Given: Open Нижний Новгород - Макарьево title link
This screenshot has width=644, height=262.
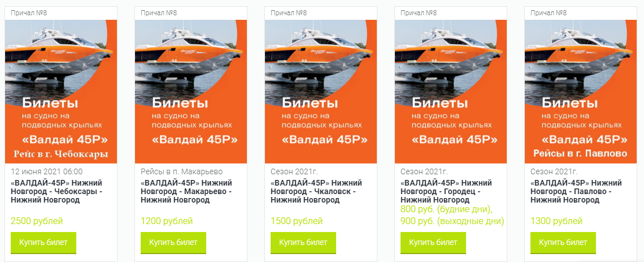Looking at the screenshot, I should coord(186,191).
